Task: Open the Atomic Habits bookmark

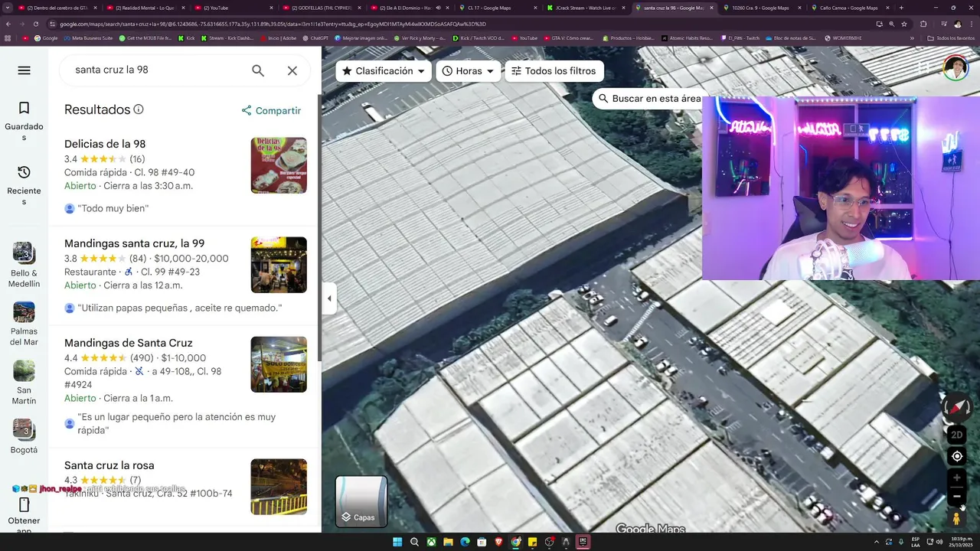Action: coord(688,37)
